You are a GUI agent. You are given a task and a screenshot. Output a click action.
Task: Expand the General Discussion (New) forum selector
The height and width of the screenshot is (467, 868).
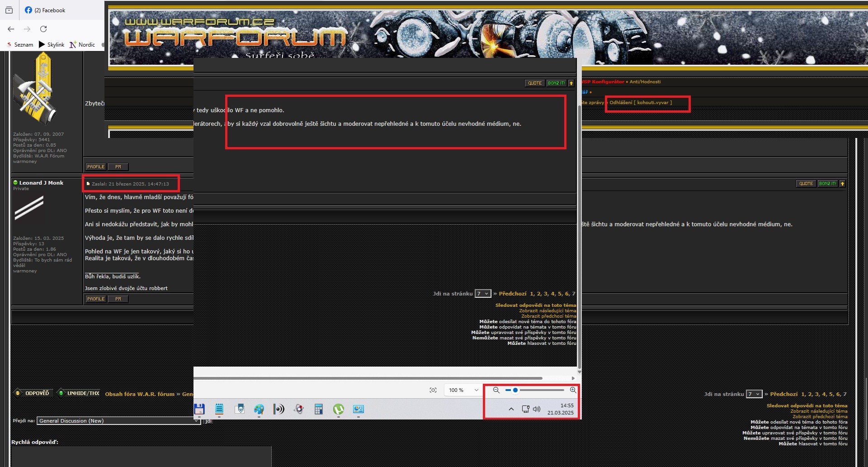(118, 421)
